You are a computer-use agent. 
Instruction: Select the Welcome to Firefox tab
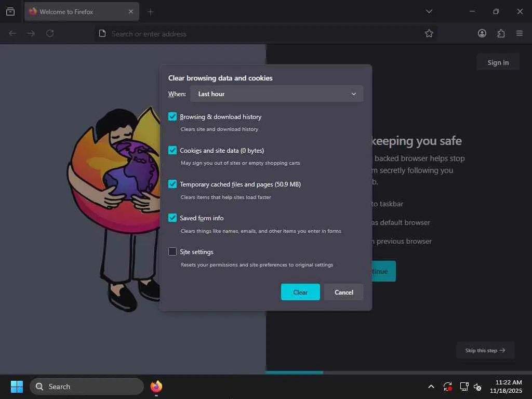(82, 11)
